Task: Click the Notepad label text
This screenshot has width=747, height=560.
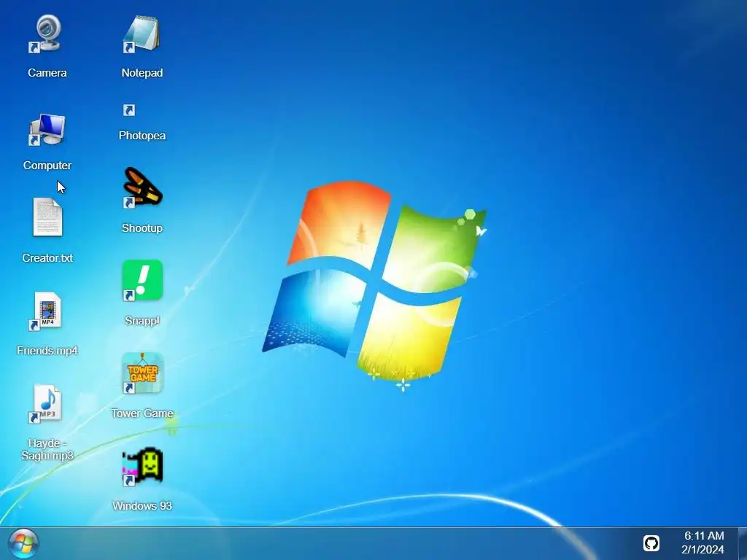Action: tap(142, 73)
